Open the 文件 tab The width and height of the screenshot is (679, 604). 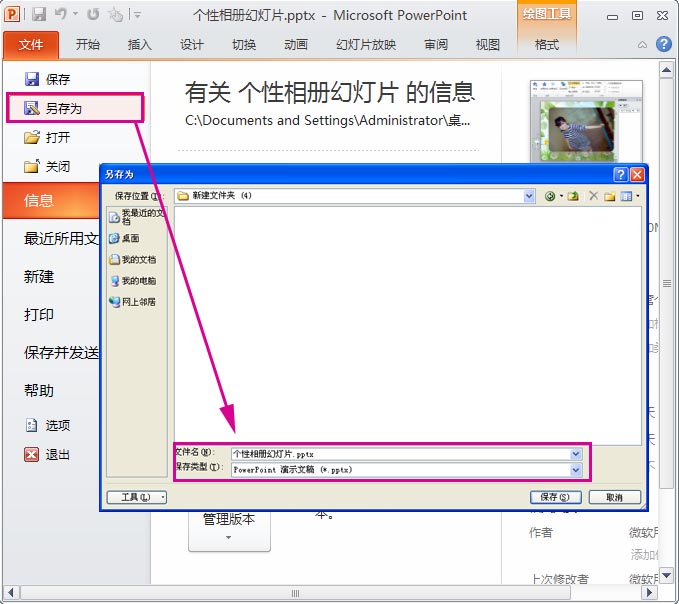coord(31,45)
